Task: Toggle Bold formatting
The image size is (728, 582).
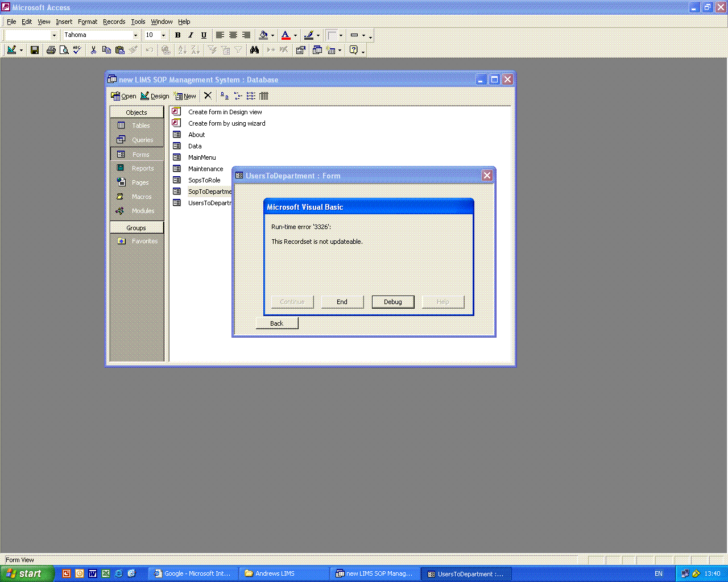Action: [x=177, y=35]
